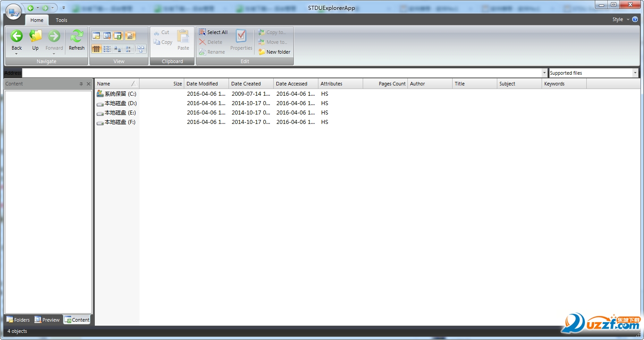Click the small Back arrow in quick access toolbar
Viewport: 644px width, 340px height.
(30, 8)
